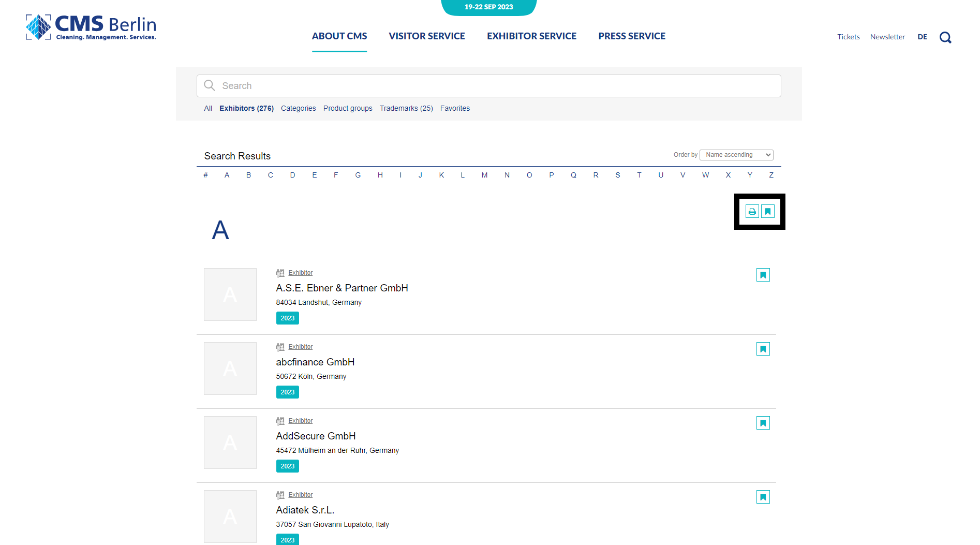Click 2023 badge under AddSecure GmbH
The width and height of the screenshot is (980, 545).
(288, 466)
